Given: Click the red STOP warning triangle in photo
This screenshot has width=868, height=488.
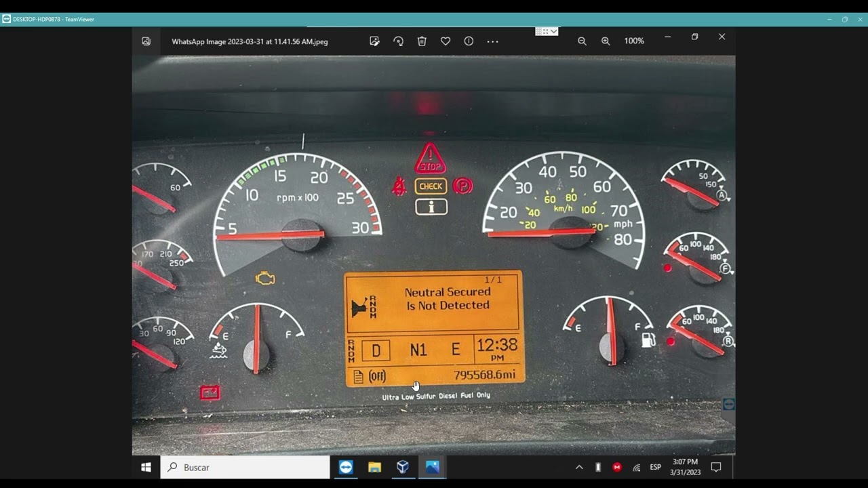Looking at the screenshot, I should (x=430, y=159).
